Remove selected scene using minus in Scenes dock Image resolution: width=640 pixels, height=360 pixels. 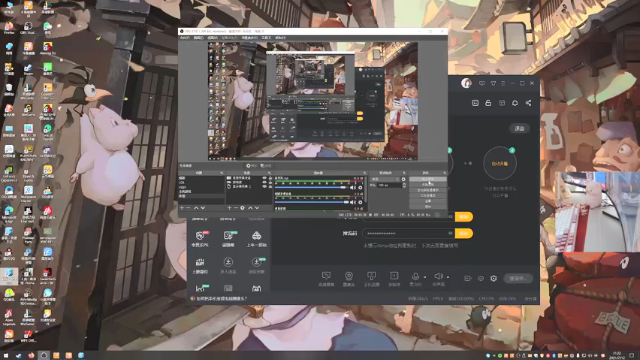click(x=188, y=208)
